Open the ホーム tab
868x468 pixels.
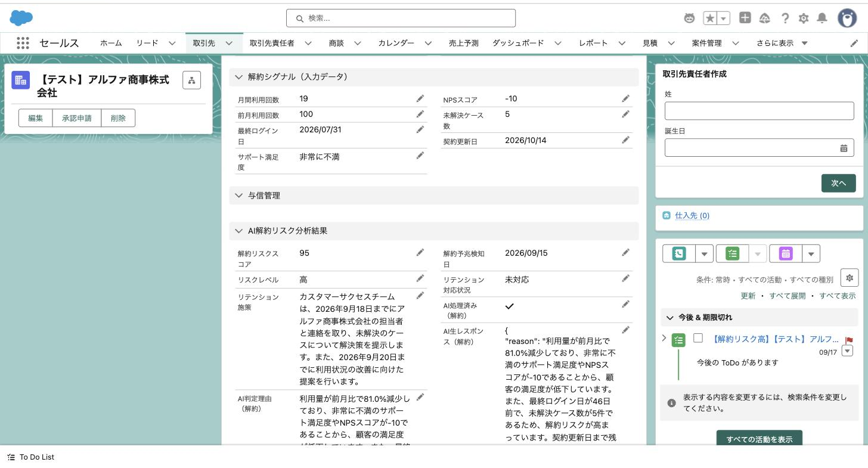(x=111, y=43)
